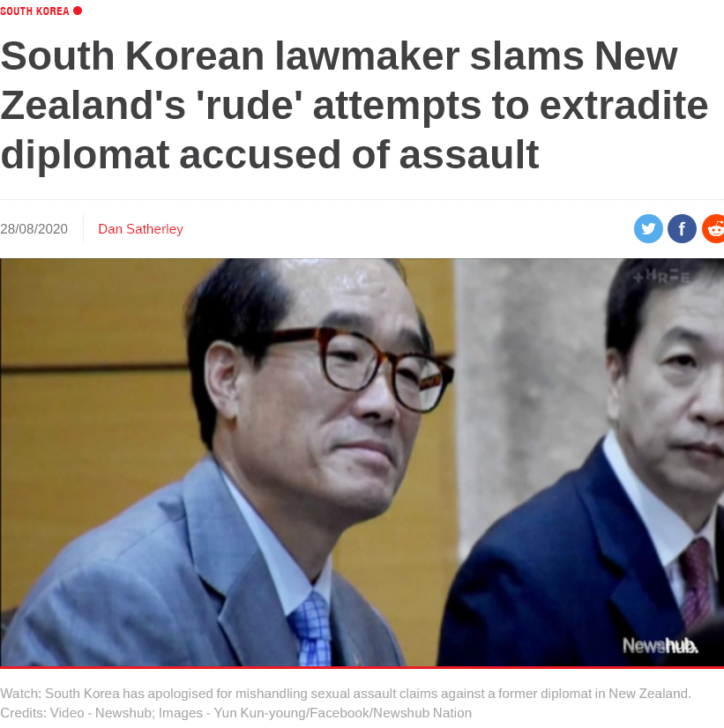Open the South Korea category tag
The width and height of the screenshot is (724, 728).
[34, 11]
